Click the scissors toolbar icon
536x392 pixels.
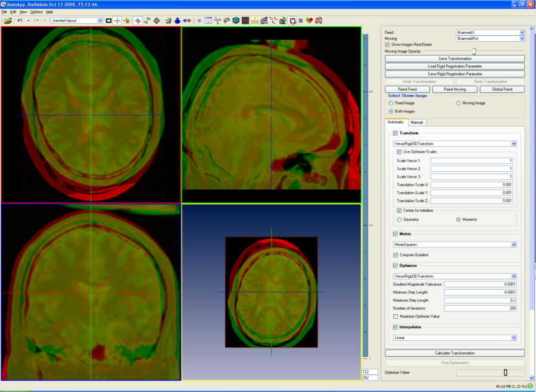click(217, 20)
